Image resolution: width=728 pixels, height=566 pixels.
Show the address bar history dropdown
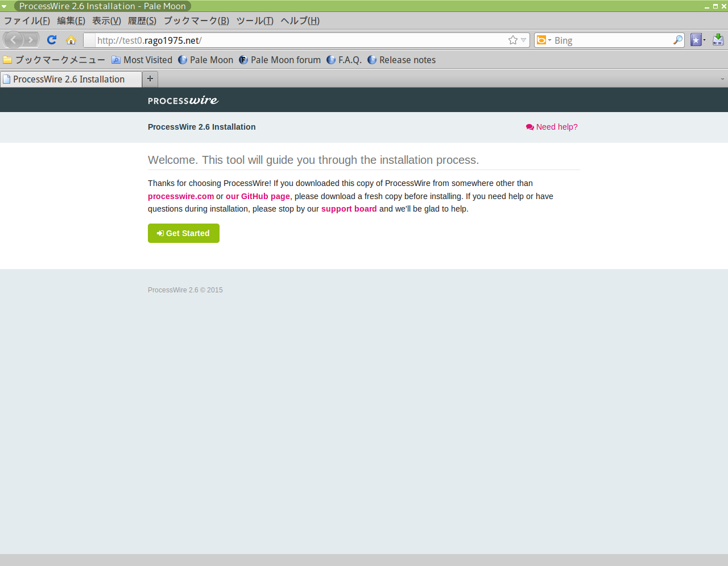click(x=523, y=40)
